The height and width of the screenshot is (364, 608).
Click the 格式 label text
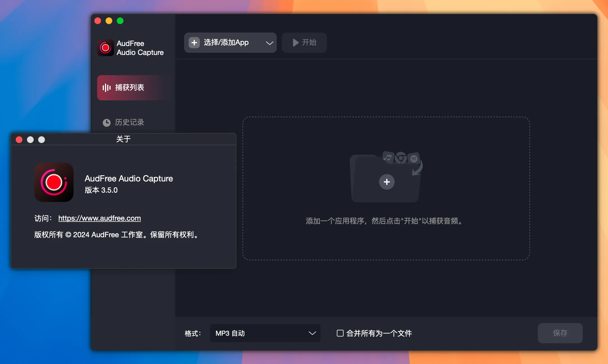(193, 333)
